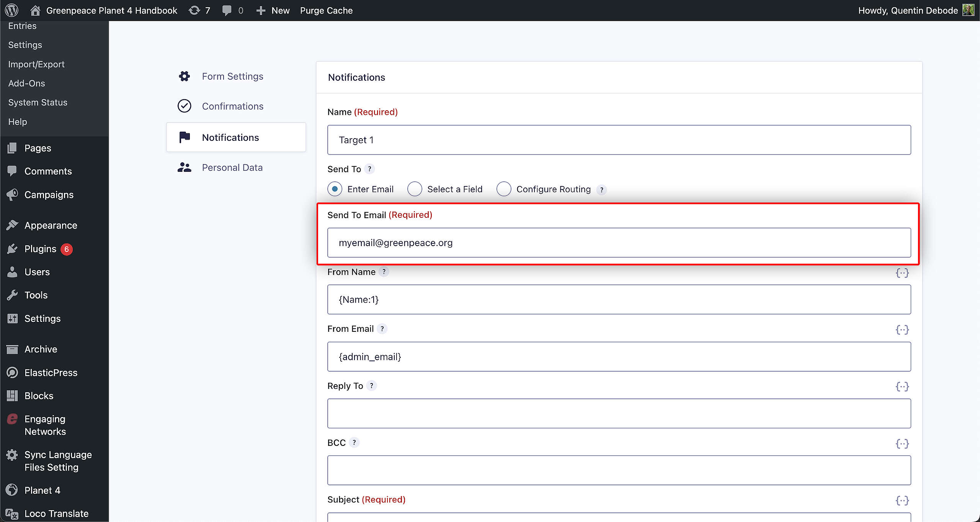Click the Personal Data people icon
980x522 pixels.
[185, 167]
